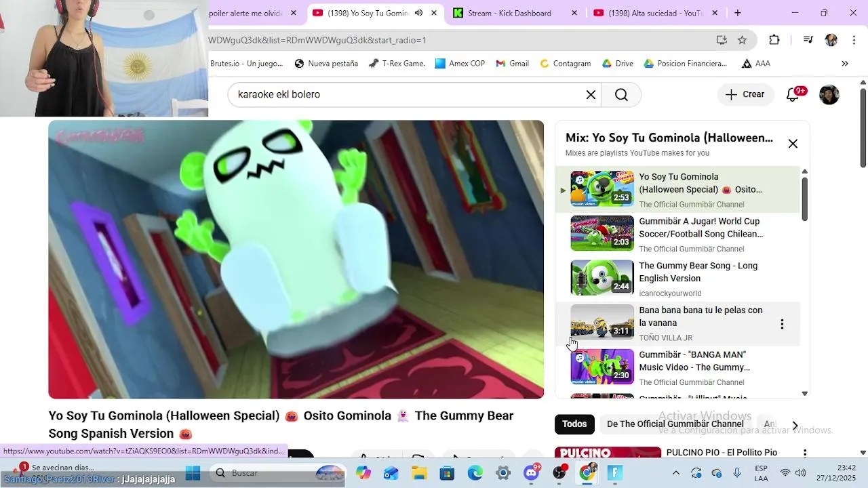Open PULCINO PIO - El Pollito Pio video
This screenshot has height=488, width=868.
click(x=722, y=453)
